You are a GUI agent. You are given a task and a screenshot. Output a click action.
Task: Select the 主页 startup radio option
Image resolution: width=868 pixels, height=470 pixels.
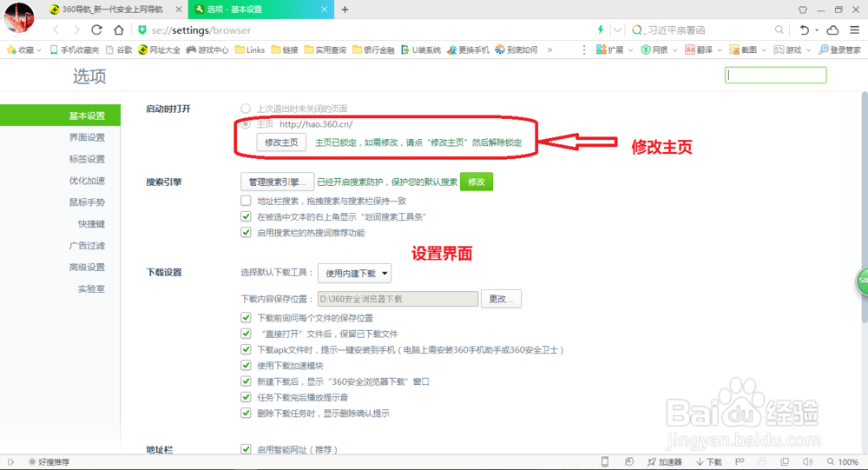246,124
